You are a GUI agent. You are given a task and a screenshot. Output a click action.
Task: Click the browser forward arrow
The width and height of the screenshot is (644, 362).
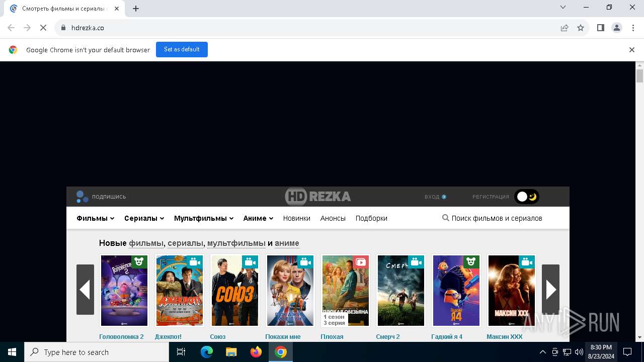(x=27, y=28)
